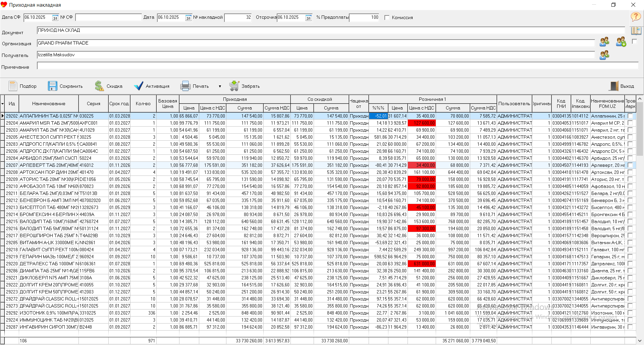Open the help question mark icon
This screenshot has height=345, width=644.
click(636, 17)
